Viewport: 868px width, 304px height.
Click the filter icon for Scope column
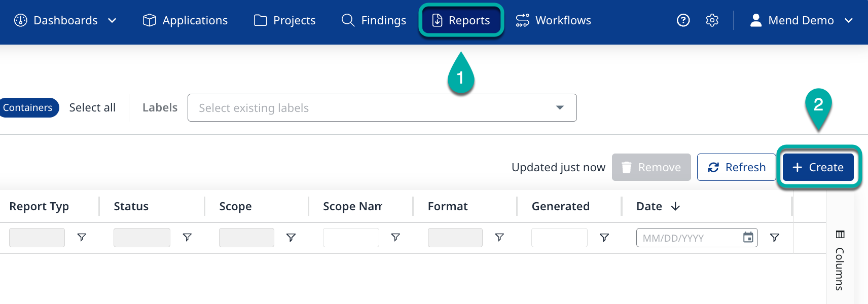291,237
